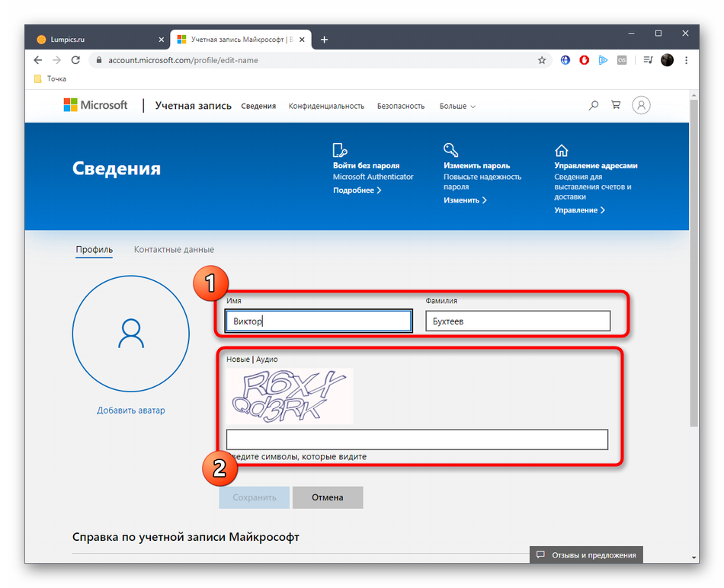Screen dimensions: 724x588
Task: Focus the captcha characters input field
Action: pyautogui.click(x=417, y=439)
